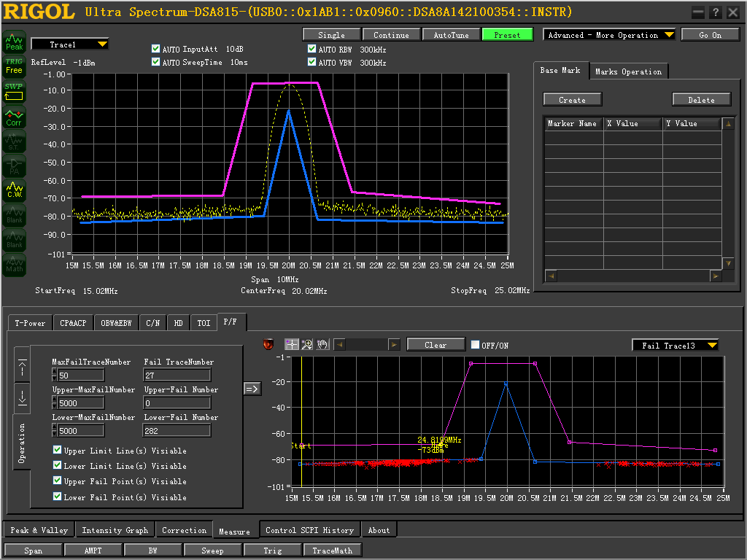The width and height of the screenshot is (747, 560).
Task: Toggle AUTO RBW checkbox
Action: pos(311,49)
